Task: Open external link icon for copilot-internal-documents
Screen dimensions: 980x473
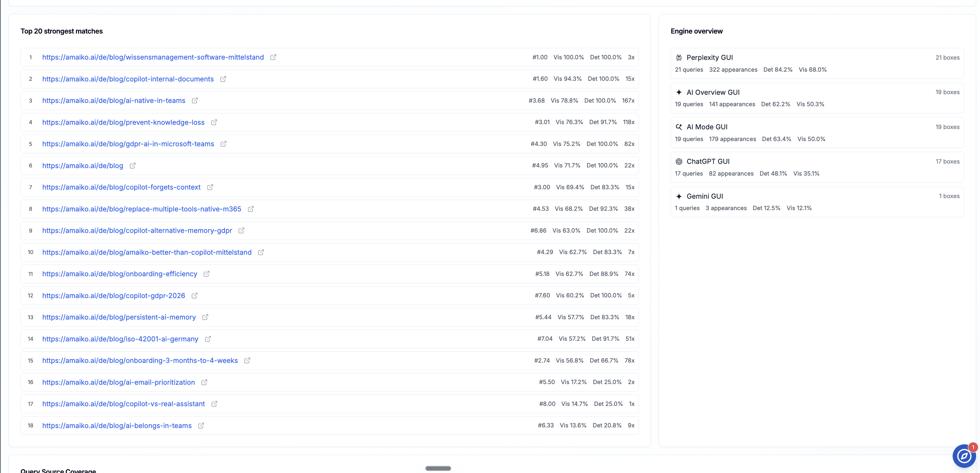Action: [x=223, y=79]
